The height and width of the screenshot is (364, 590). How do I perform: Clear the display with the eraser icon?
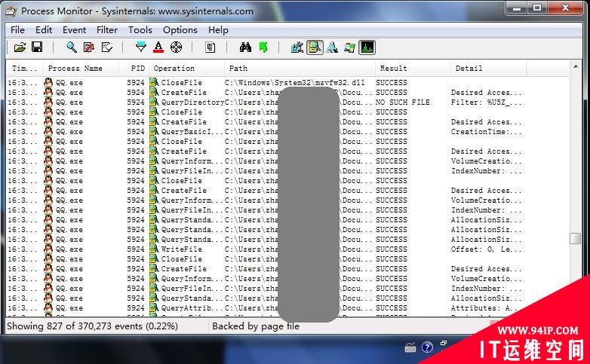click(x=107, y=47)
